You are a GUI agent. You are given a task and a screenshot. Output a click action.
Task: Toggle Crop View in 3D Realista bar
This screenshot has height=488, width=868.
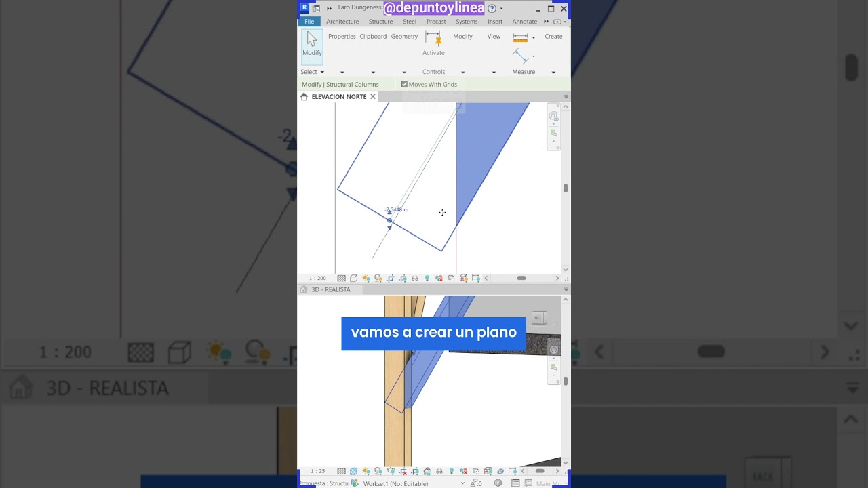(403, 471)
